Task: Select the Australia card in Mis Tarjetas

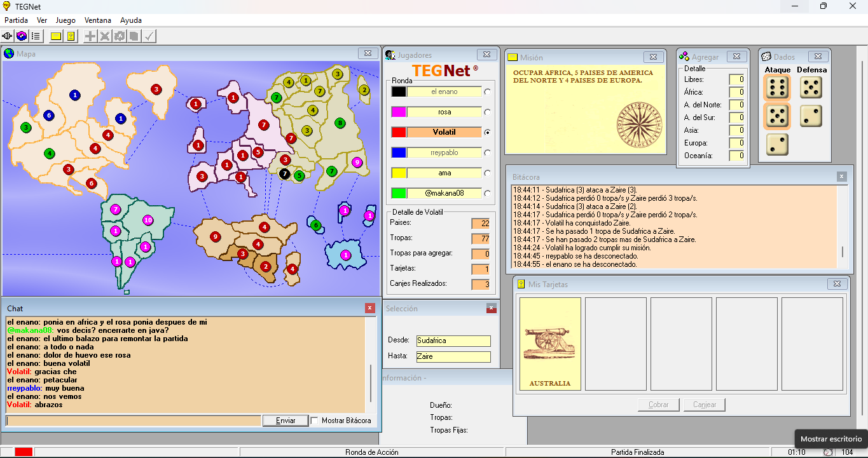Action: coord(550,344)
